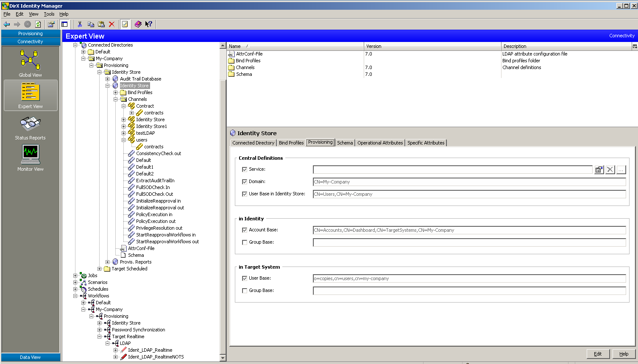The height and width of the screenshot is (364, 638).
Task: Click the Paste icon
Action: click(100, 24)
